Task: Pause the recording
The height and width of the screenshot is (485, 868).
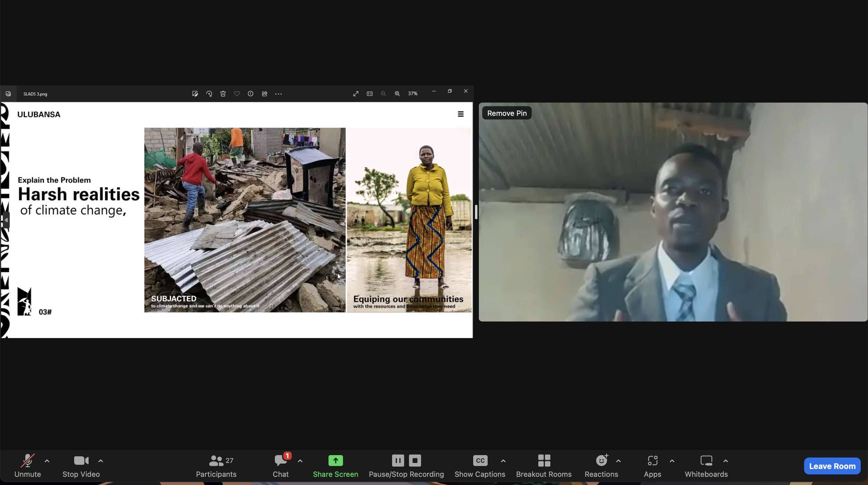Action: click(398, 461)
